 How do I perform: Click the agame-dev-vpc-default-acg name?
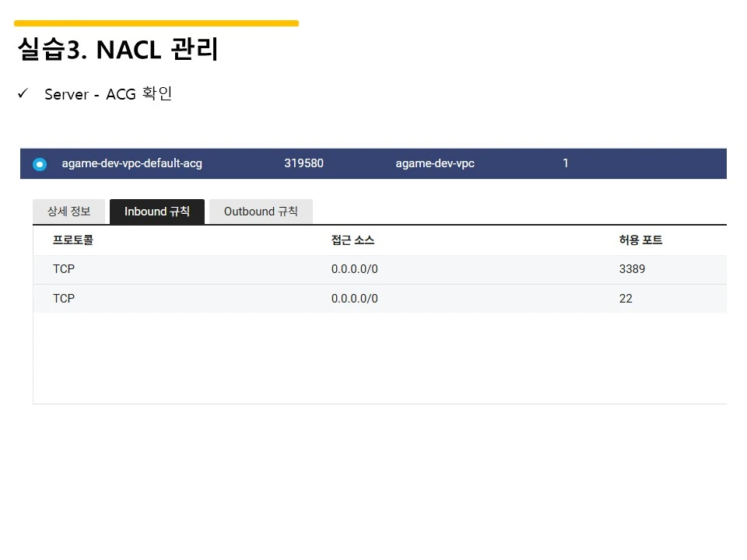pyautogui.click(x=132, y=163)
